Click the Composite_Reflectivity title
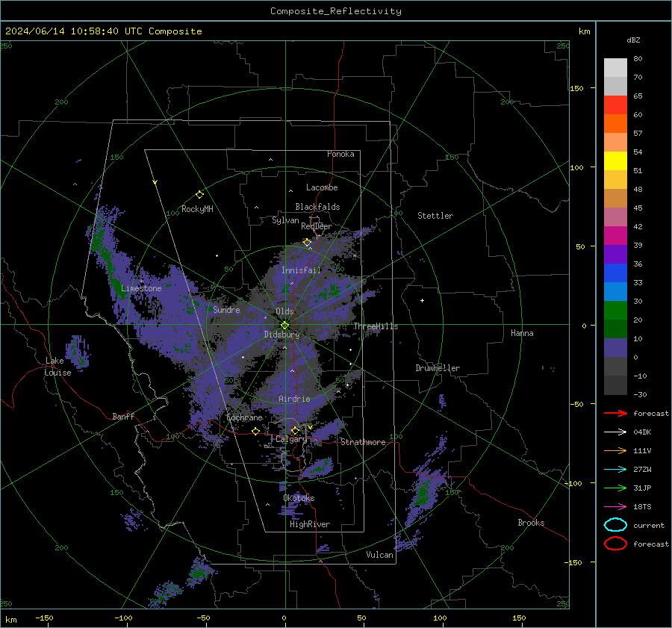Screen dimensions: 672x628 click(x=336, y=11)
